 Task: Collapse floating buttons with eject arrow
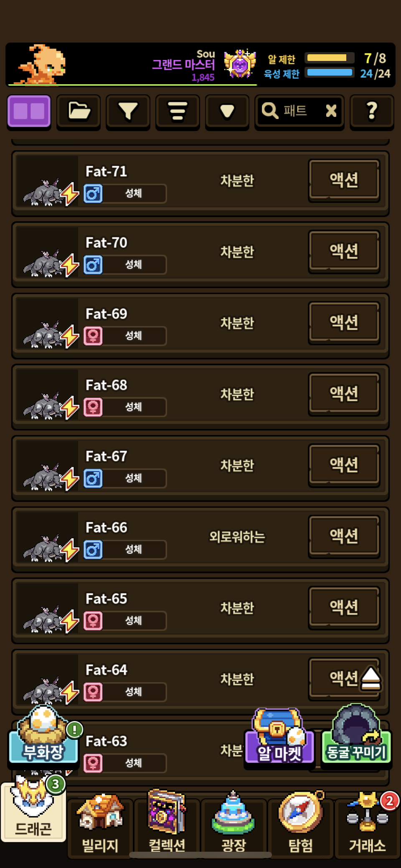(371, 679)
